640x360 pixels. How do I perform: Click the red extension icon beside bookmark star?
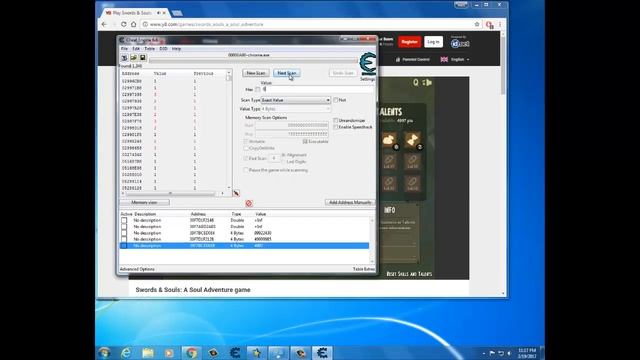pyautogui.click(x=489, y=25)
